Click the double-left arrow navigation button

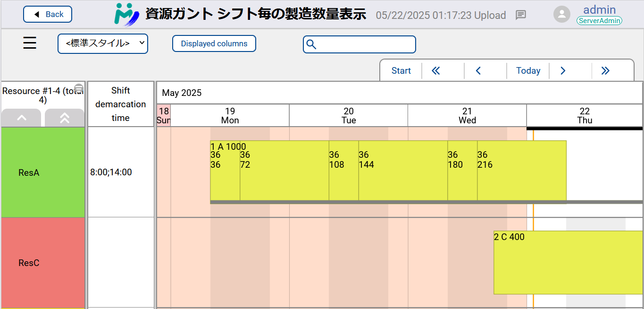pos(436,71)
